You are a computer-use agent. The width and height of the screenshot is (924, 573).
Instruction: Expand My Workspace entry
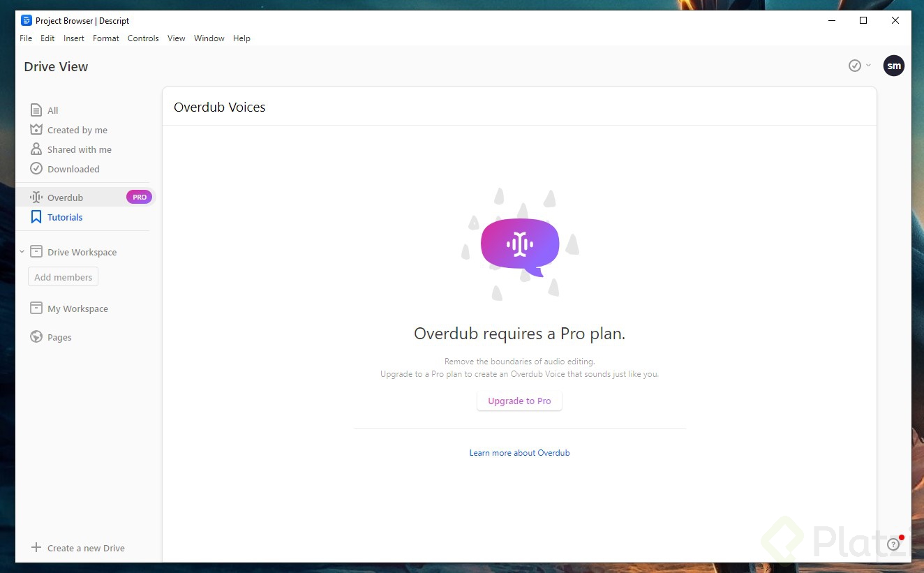coord(77,308)
